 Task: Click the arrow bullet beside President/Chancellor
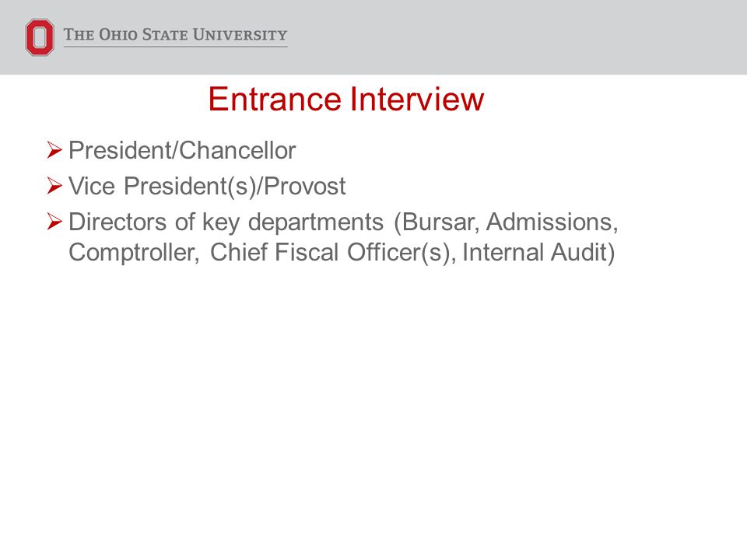pos(54,150)
